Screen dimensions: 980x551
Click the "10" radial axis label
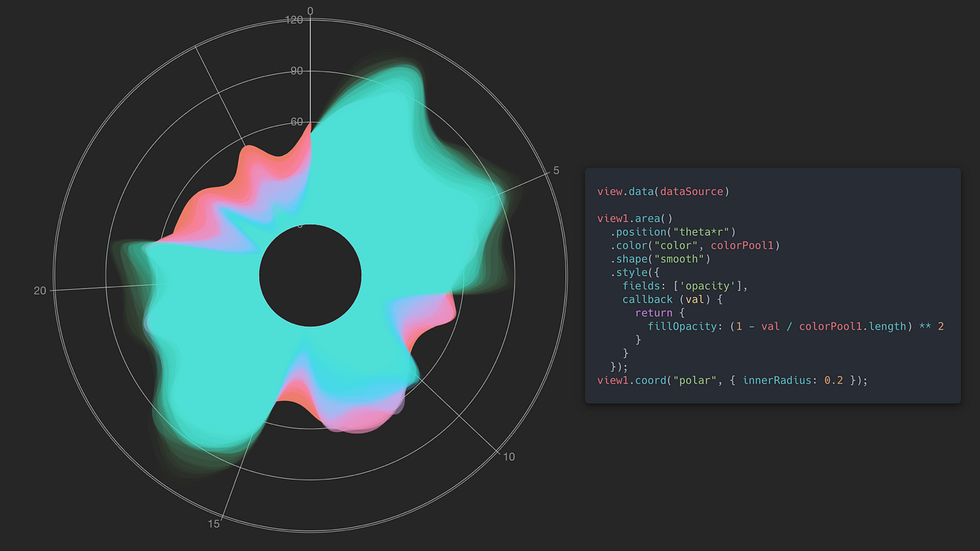coord(509,457)
